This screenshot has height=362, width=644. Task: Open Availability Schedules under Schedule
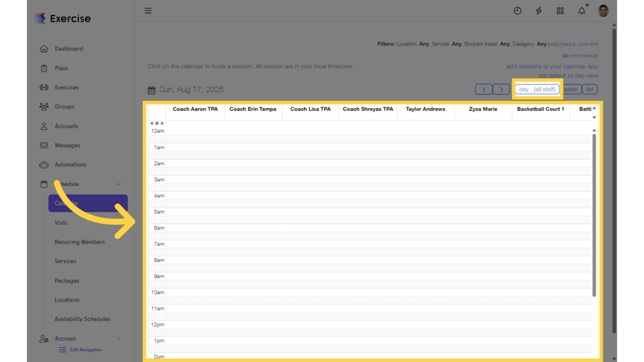[83, 319]
